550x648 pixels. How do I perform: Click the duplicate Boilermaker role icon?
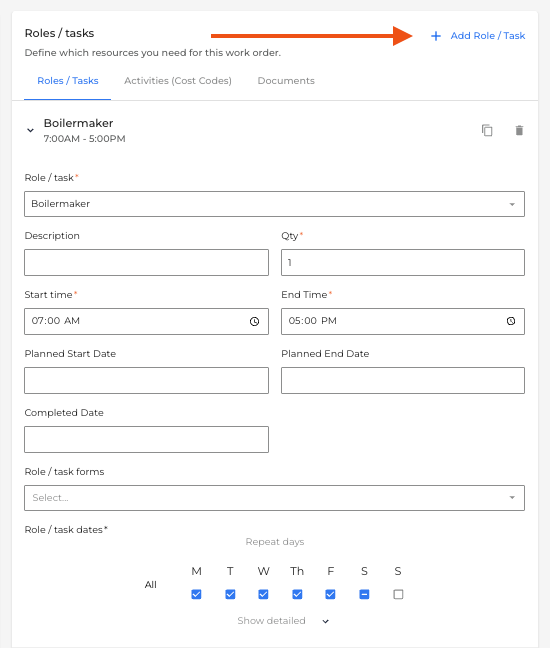point(487,130)
